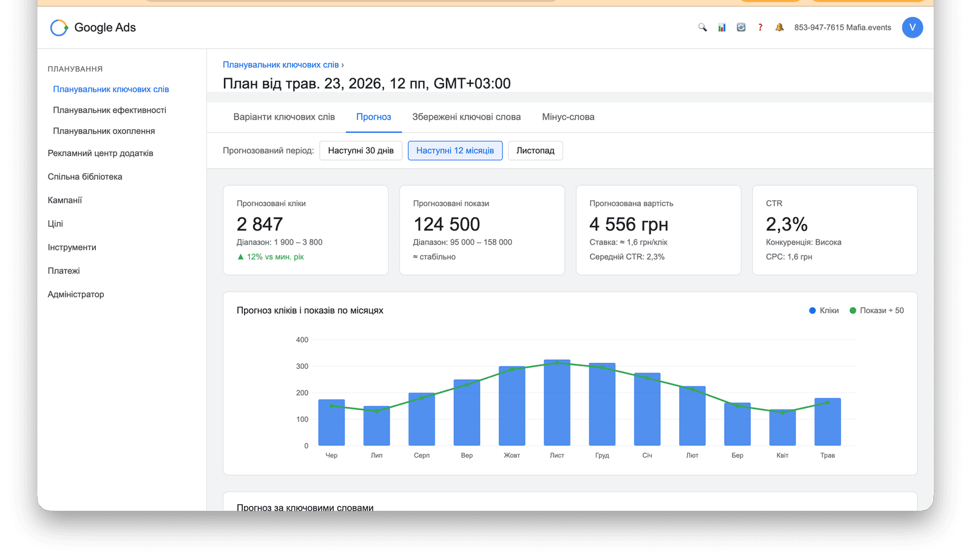
Task: Open Мінус-слова tab
Action: click(x=568, y=117)
